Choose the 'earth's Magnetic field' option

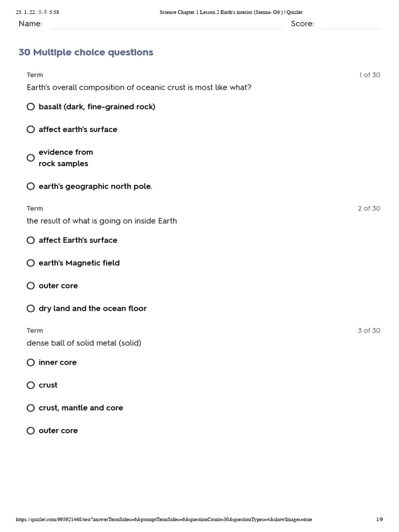[31, 263]
